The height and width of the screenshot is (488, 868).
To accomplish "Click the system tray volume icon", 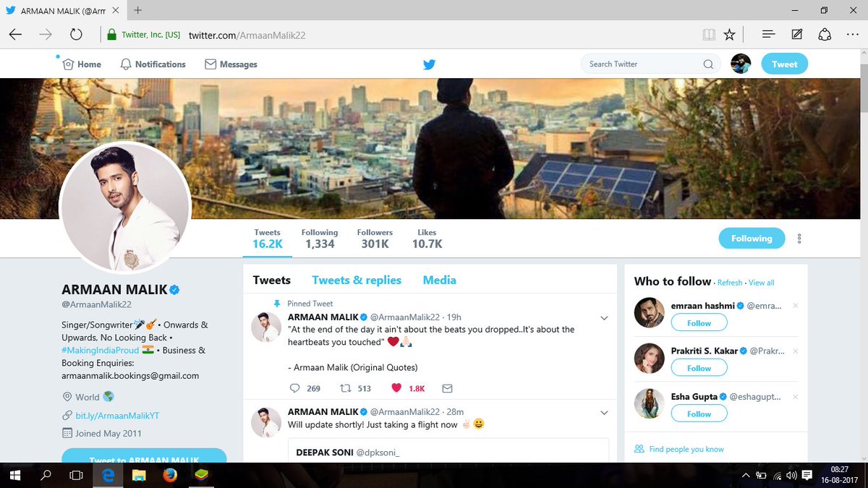I will pos(792,475).
